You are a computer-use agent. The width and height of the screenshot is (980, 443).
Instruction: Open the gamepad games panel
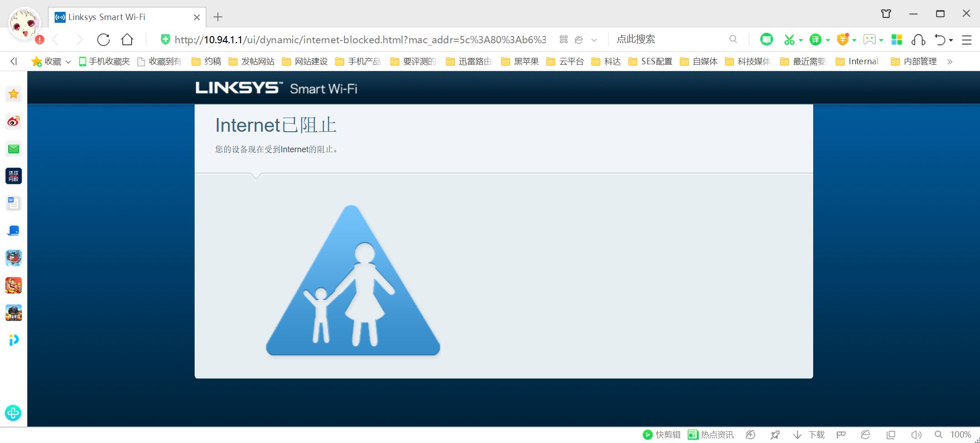click(x=869, y=40)
